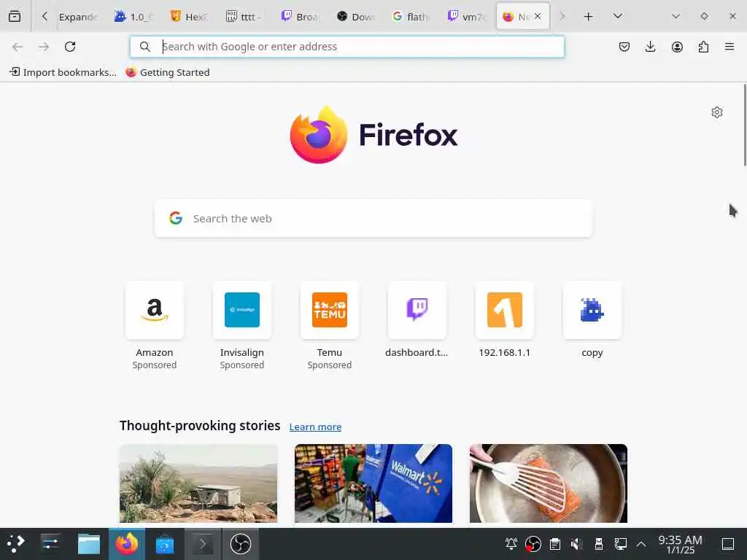Click the Firefox window keep-above diamond icon
The width and height of the screenshot is (747, 560).
coord(704,16)
